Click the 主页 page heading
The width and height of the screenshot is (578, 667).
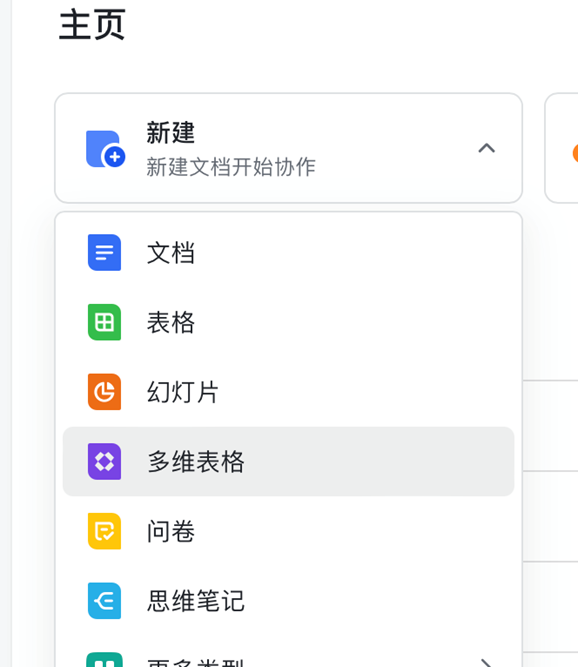pos(92,25)
